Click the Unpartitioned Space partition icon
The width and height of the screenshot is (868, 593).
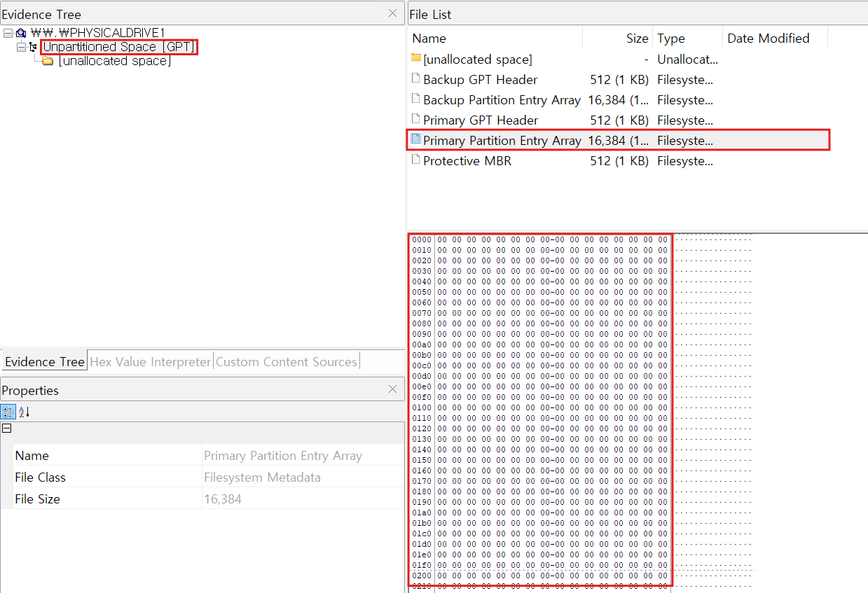(33, 47)
